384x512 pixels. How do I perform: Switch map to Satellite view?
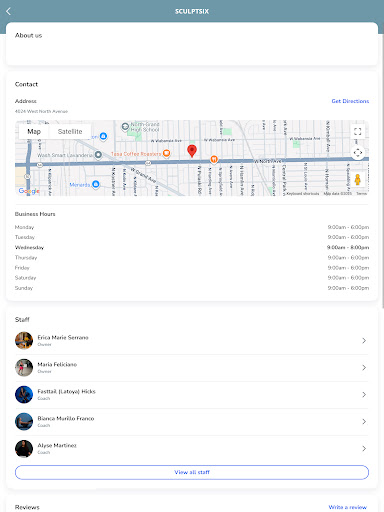[70, 131]
